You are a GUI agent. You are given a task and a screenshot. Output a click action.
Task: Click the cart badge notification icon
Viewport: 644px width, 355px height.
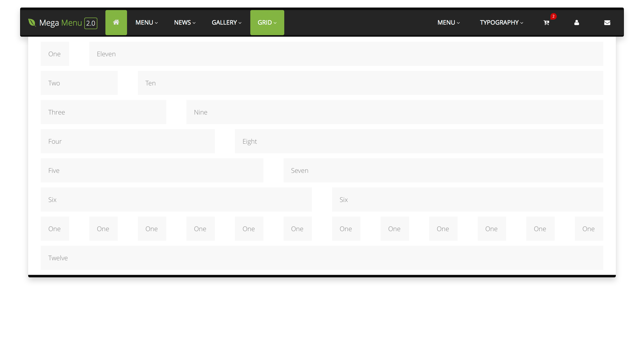[553, 16]
